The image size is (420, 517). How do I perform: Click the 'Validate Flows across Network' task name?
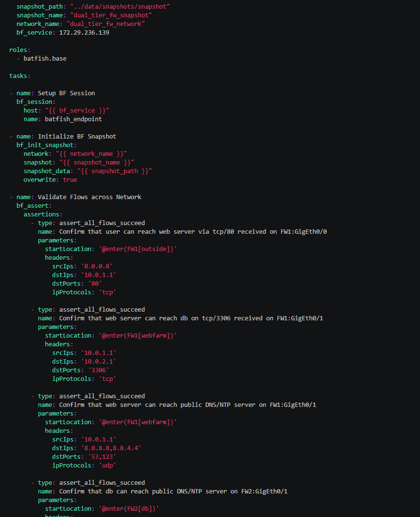click(89, 197)
